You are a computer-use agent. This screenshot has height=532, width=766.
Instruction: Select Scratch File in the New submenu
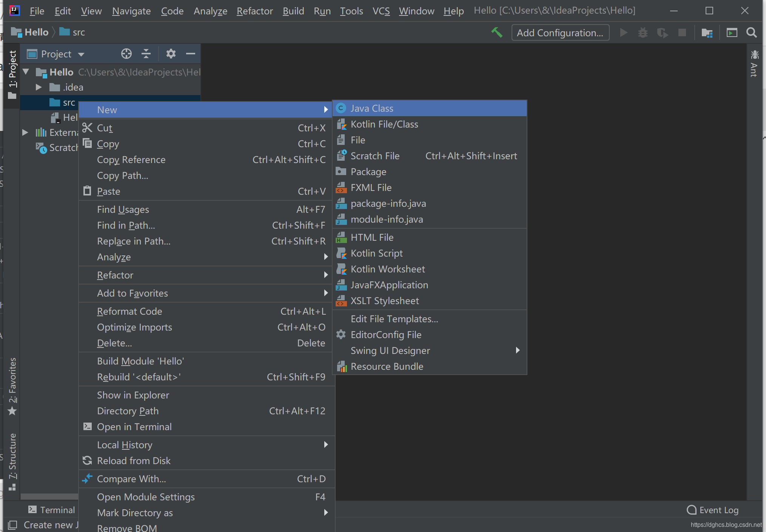point(375,155)
